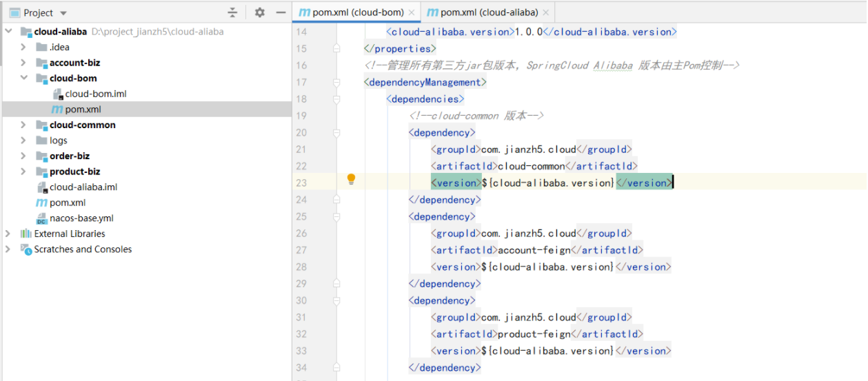Expand the cloud-common module
868x381 pixels.
pos(23,125)
